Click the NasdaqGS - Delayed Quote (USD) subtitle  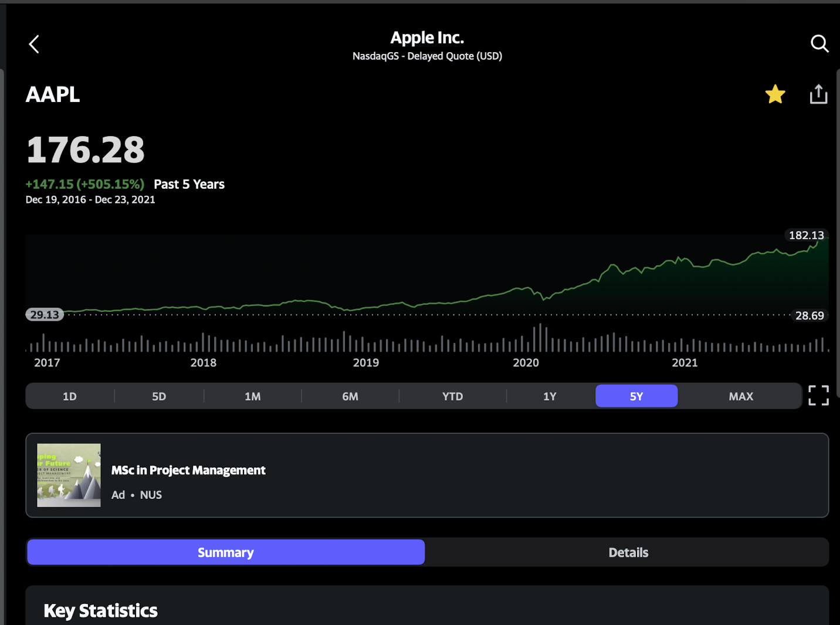[427, 56]
